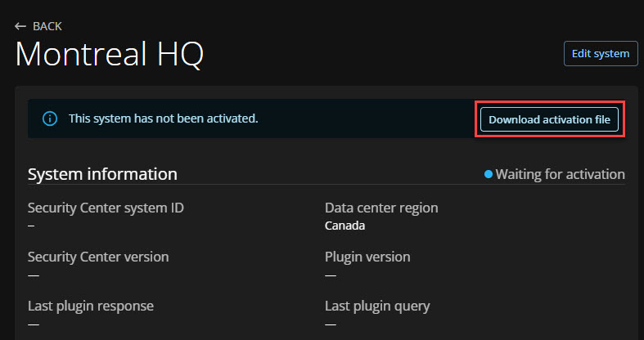The image size is (644, 340).
Task: Click the System information heading
Action: pos(102,174)
